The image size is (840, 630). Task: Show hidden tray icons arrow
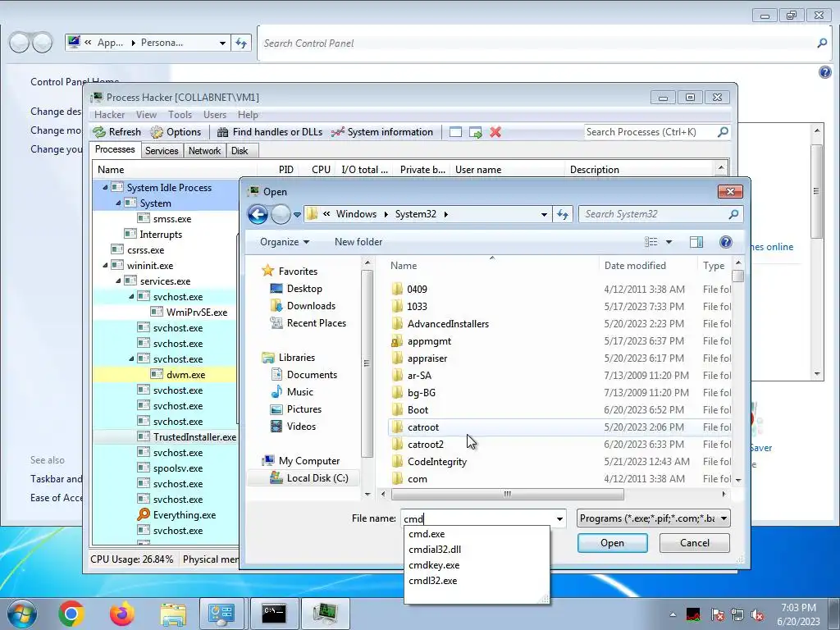click(x=673, y=615)
